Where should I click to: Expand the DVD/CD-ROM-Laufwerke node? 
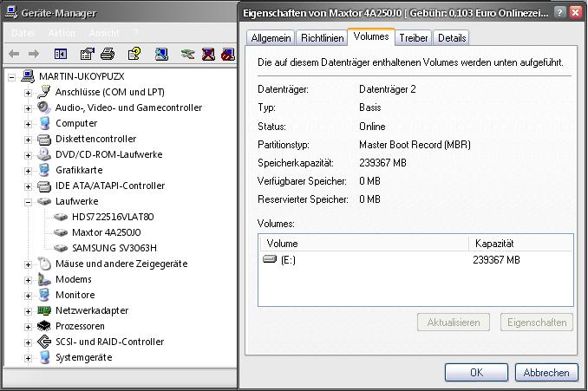pyautogui.click(x=28, y=155)
